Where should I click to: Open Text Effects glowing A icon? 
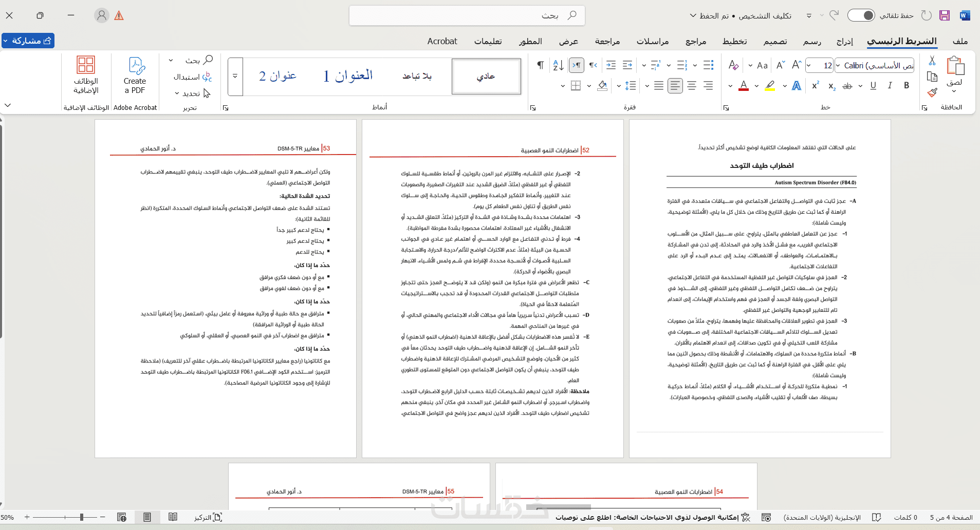pos(797,86)
